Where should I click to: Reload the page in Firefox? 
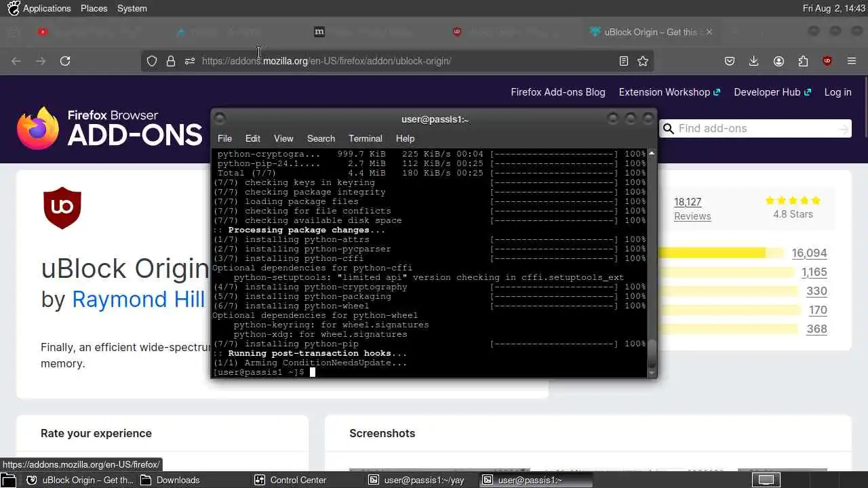click(65, 61)
